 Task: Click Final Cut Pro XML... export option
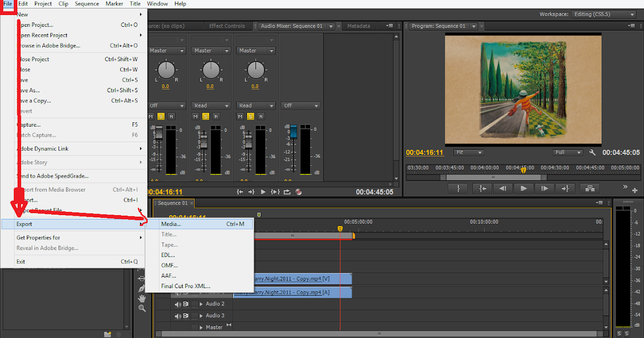tap(186, 286)
